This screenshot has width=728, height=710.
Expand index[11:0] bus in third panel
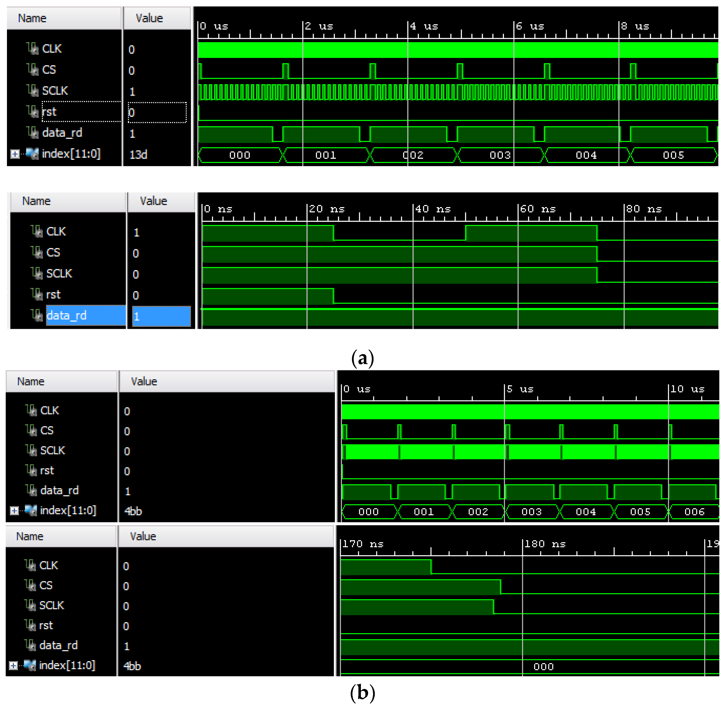[x=14, y=511]
